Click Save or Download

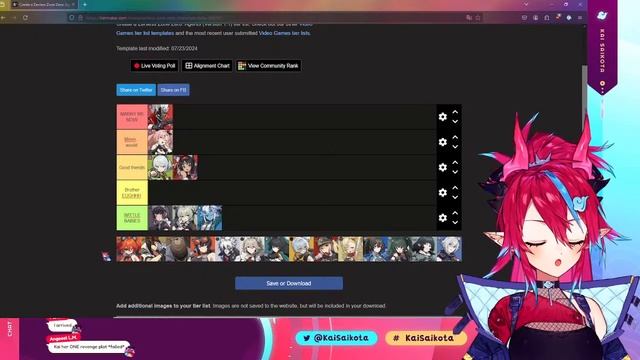point(289,283)
